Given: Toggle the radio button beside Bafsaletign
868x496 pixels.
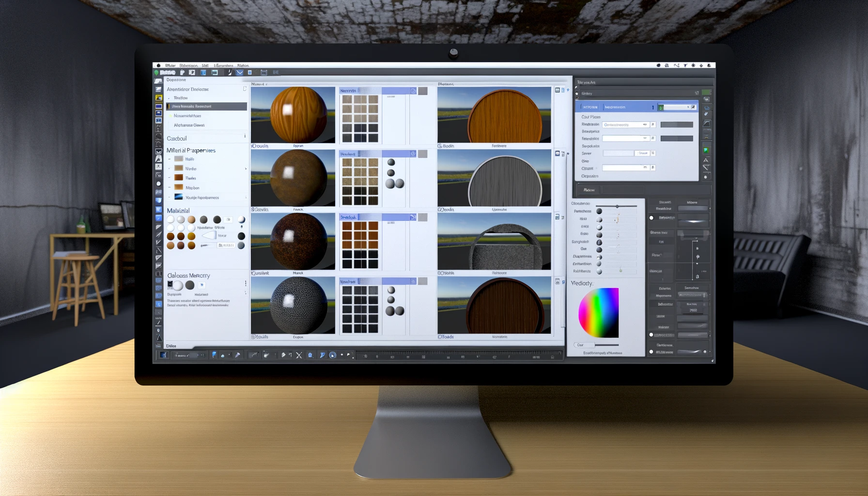Looking at the screenshot, I should (651, 218).
